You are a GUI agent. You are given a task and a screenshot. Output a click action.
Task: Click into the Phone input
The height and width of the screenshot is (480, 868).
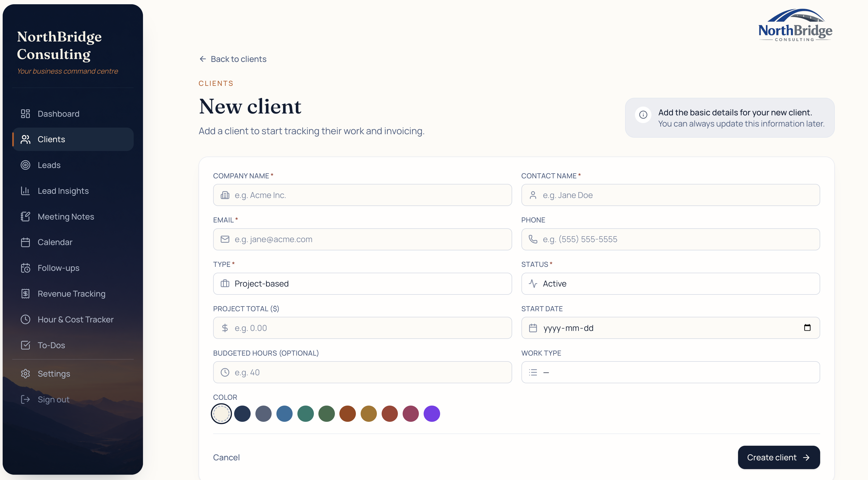click(x=670, y=239)
